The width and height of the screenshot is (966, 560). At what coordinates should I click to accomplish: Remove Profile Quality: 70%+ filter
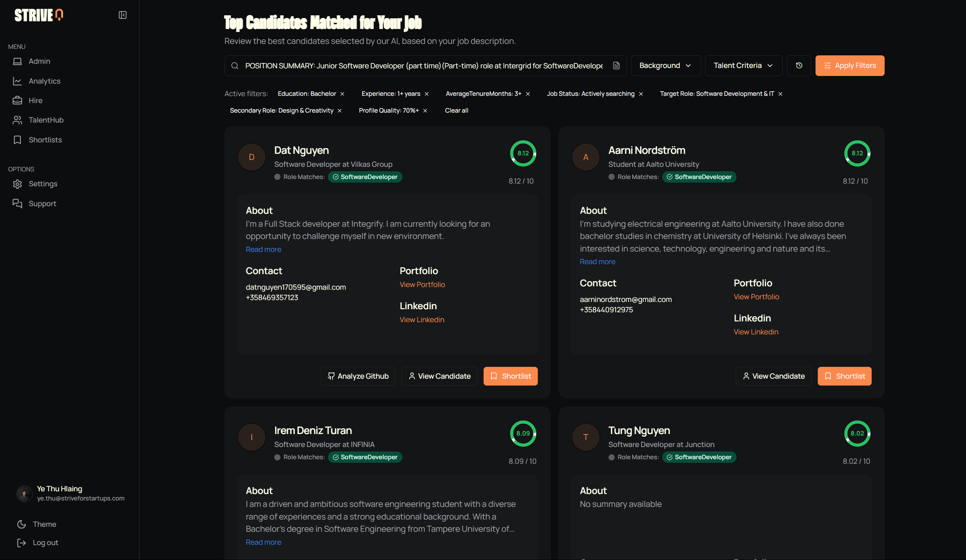coord(425,111)
